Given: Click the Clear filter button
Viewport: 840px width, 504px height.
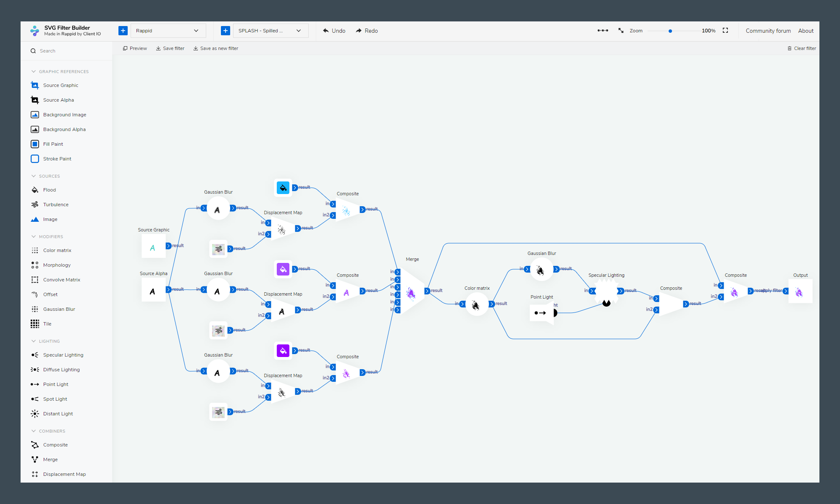Looking at the screenshot, I should [x=802, y=48].
